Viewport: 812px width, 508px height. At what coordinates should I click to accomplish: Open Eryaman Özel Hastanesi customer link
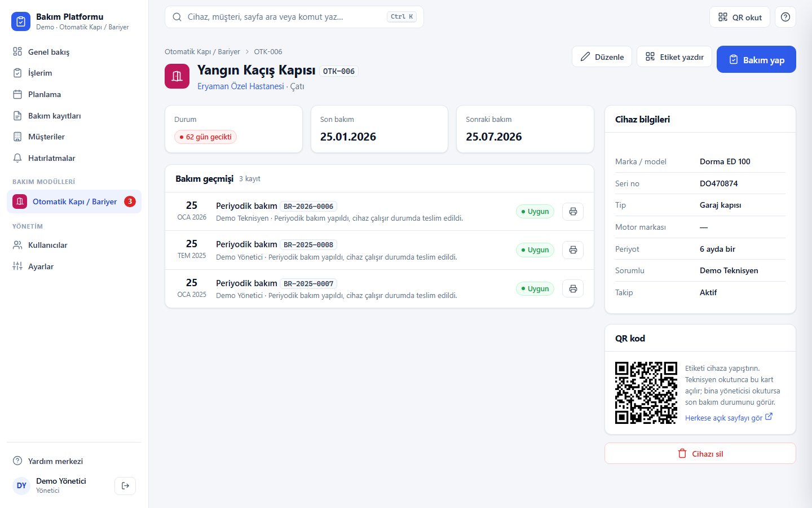pyautogui.click(x=241, y=86)
